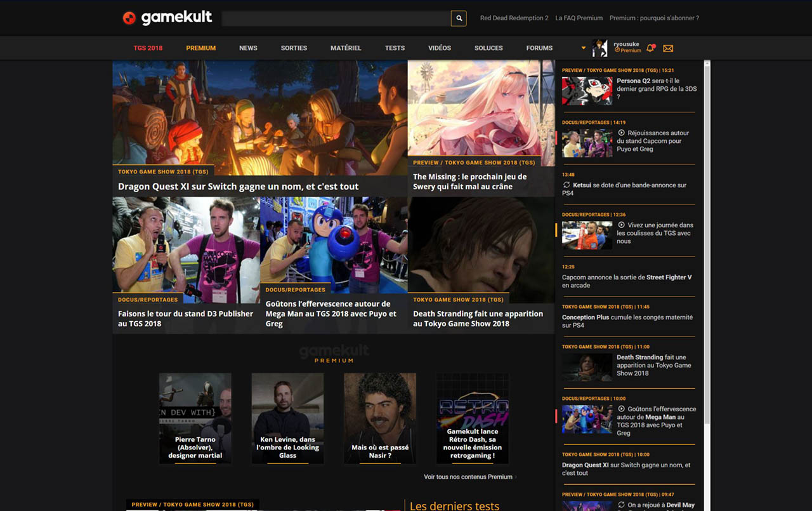The image size is (812, 511).
Task: Open D3 Publisher stand article headline
Action: pos(185,319)
